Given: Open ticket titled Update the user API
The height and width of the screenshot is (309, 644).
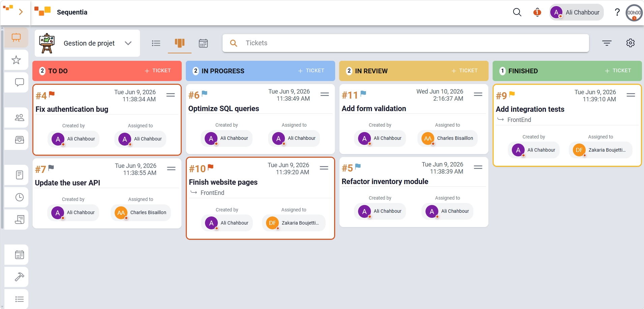Looking at the screenshot, I should point(67,183).
